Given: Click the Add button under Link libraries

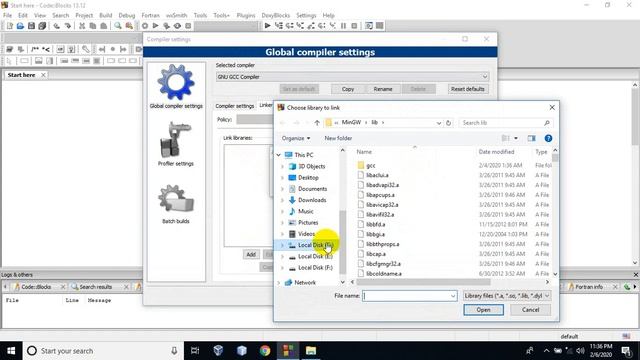Looking at the screenshot, I should point(251,254).
